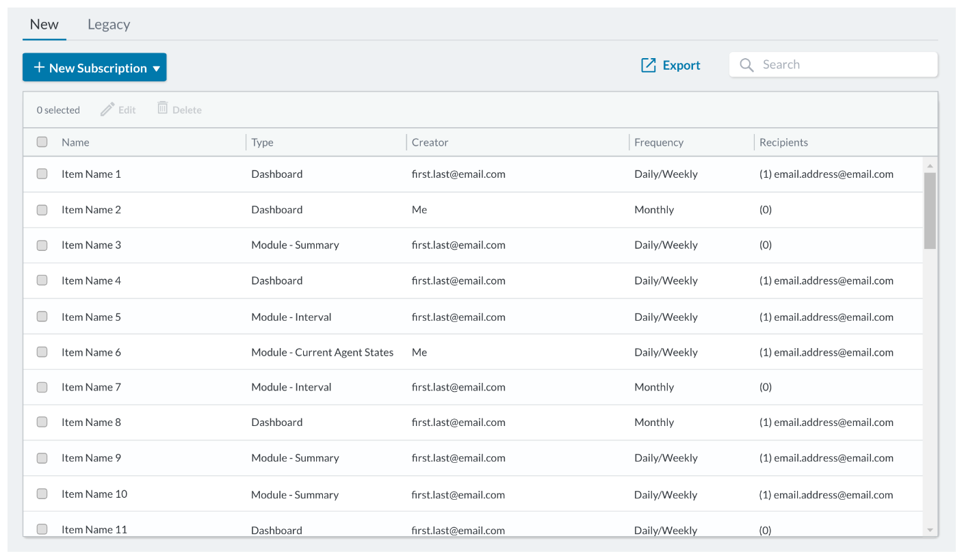
Task: Select checkbox for Item Name 11
Action: [x=42, y=529]
